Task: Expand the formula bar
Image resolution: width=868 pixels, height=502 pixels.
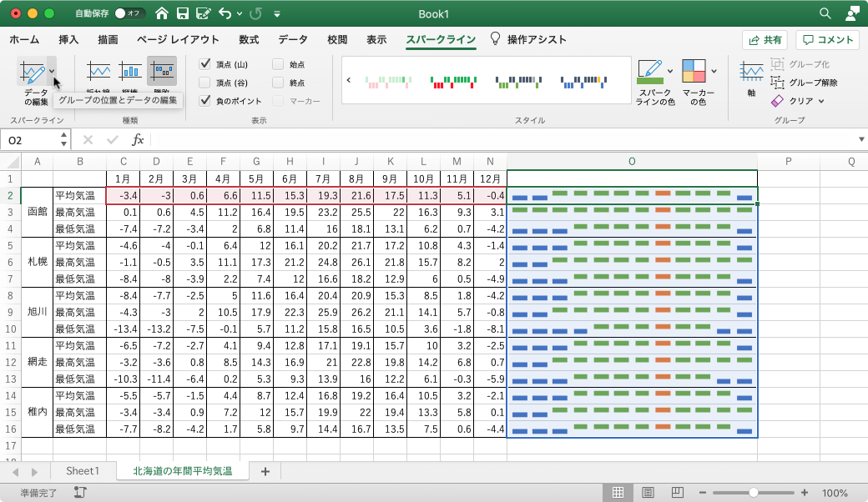Action: click(x=861, y=139)
